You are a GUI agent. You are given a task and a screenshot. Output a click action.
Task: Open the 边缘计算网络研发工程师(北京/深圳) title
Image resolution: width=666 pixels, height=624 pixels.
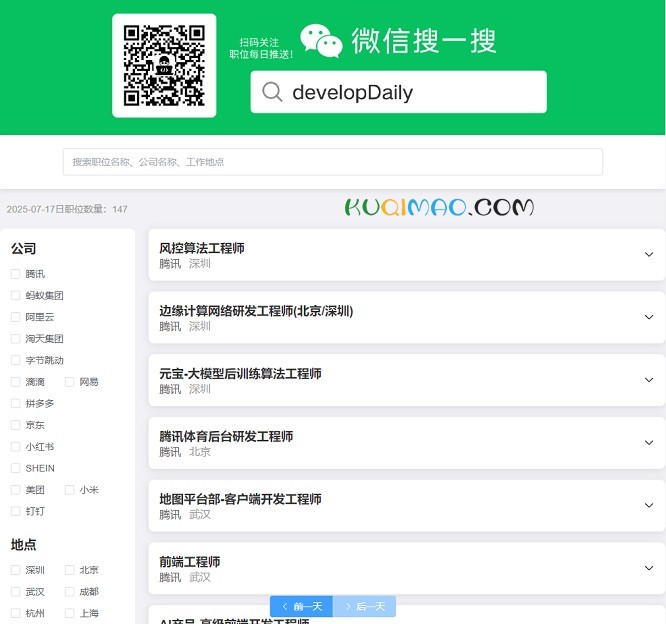[256, 311]
